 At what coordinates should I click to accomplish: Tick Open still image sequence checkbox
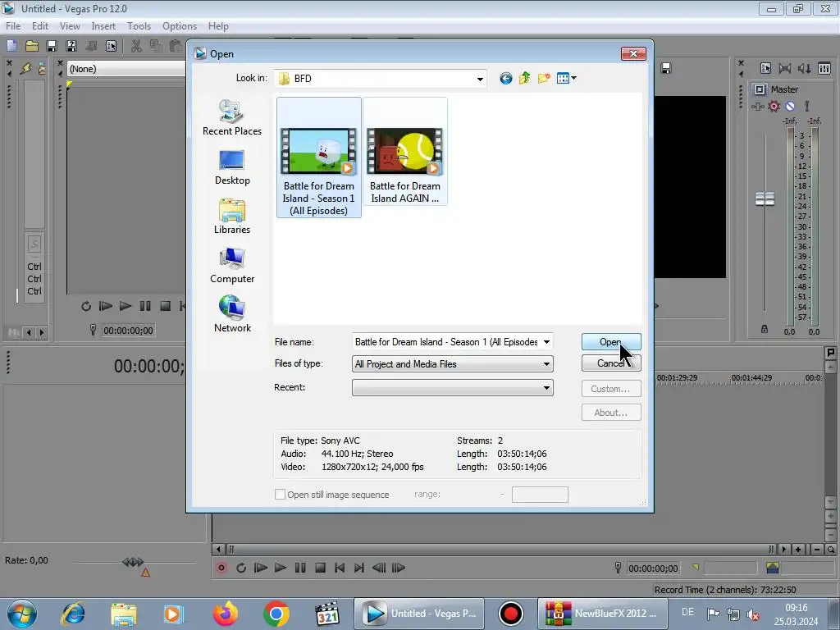280,495
